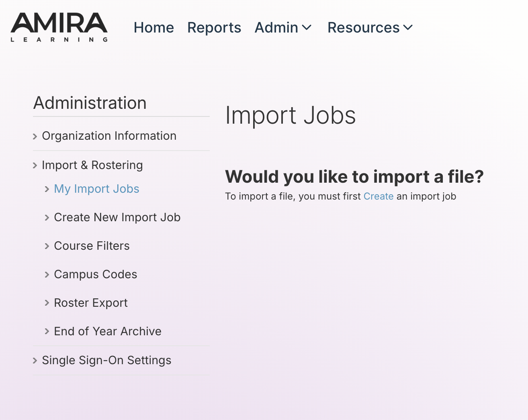Open the Campus Codes page
The image size is (528, 420).
(95, 274)
